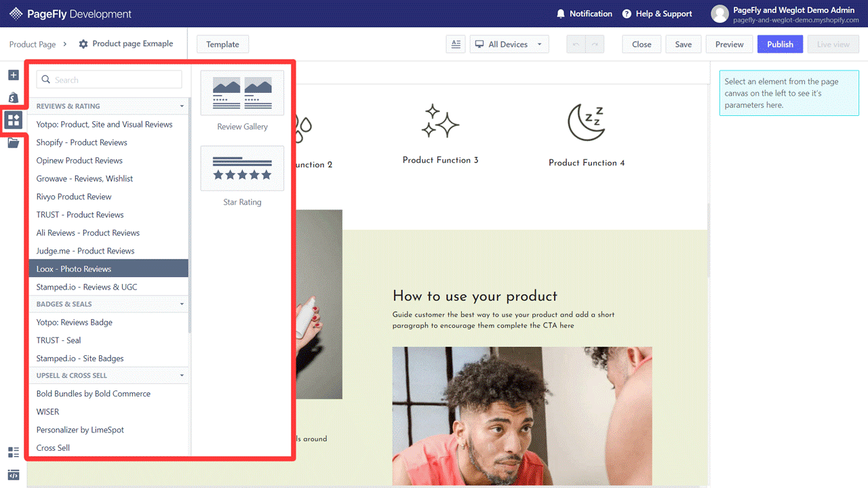Click the man looking in mirror image
Screen dimensions: 868x488
click(x=522, y=415)
